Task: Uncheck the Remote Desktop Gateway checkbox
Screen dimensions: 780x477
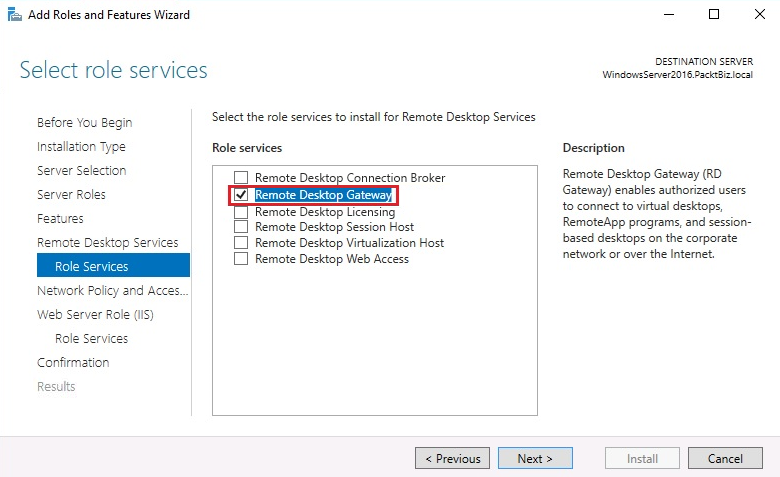Action: [241, 195]
